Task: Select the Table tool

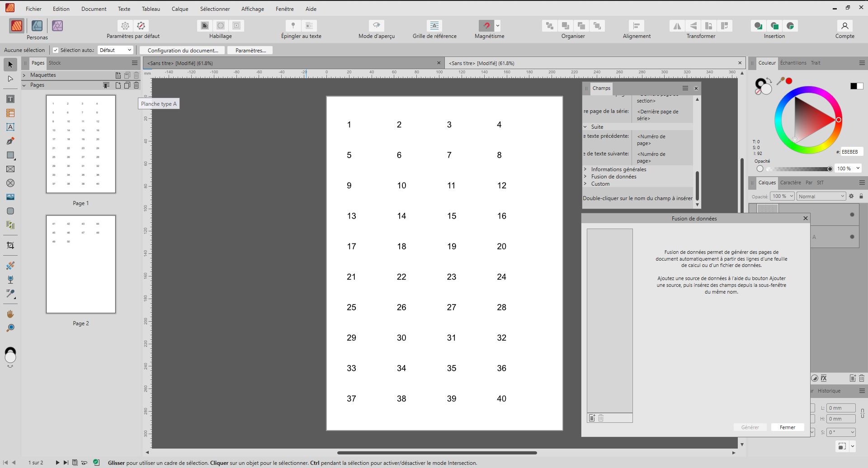Action: pyautogui.click(x=10, y=113)
